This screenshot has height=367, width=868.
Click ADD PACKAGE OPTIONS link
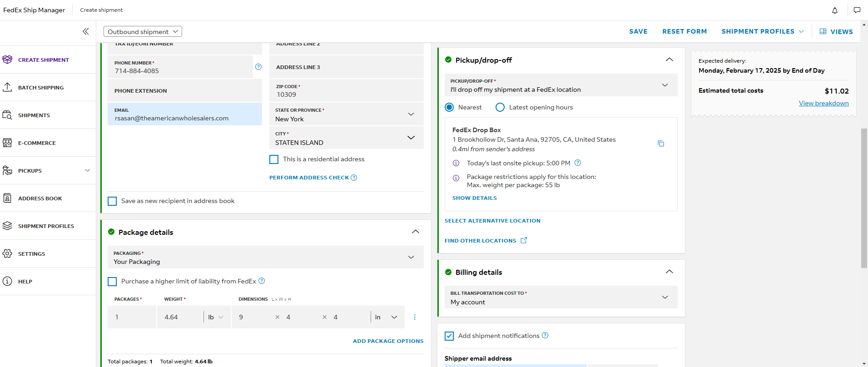click(x=388, y=341)
